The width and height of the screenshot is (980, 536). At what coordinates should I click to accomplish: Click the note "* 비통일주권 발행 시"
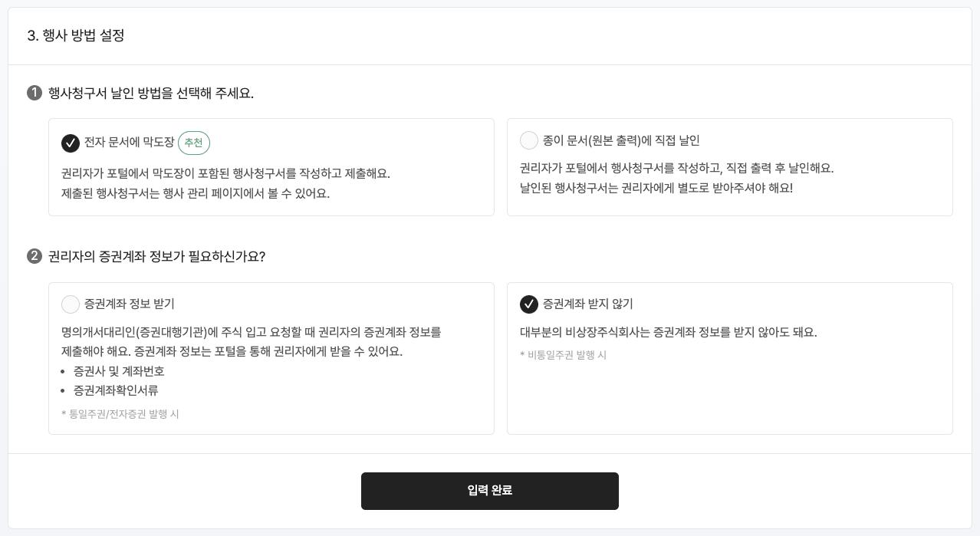click(564, 355)
